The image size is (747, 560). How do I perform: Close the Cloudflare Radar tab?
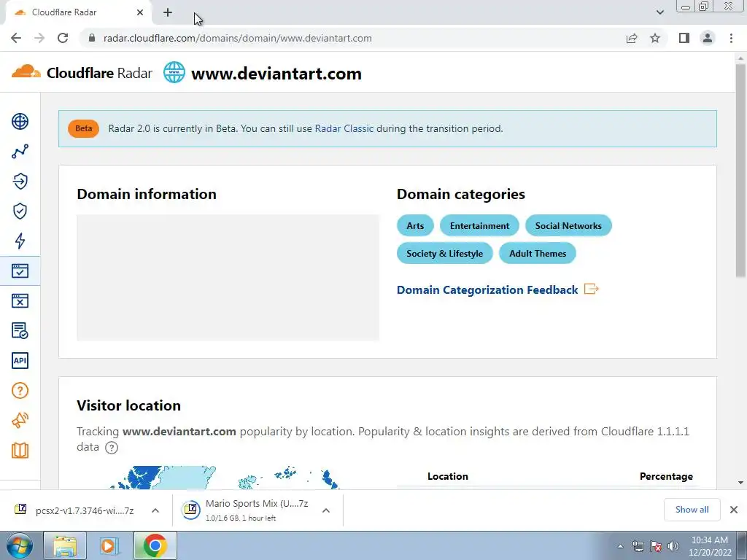[x=139, y=12]
